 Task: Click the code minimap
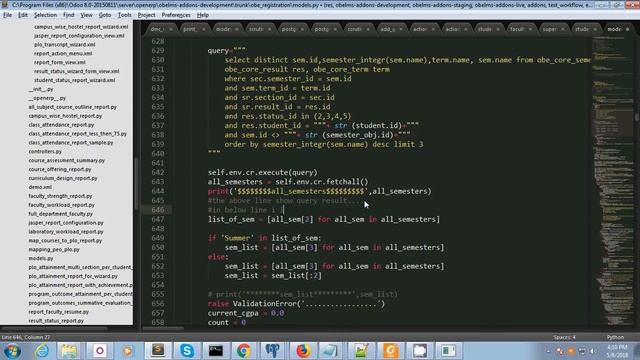click(x=612, y=180)
